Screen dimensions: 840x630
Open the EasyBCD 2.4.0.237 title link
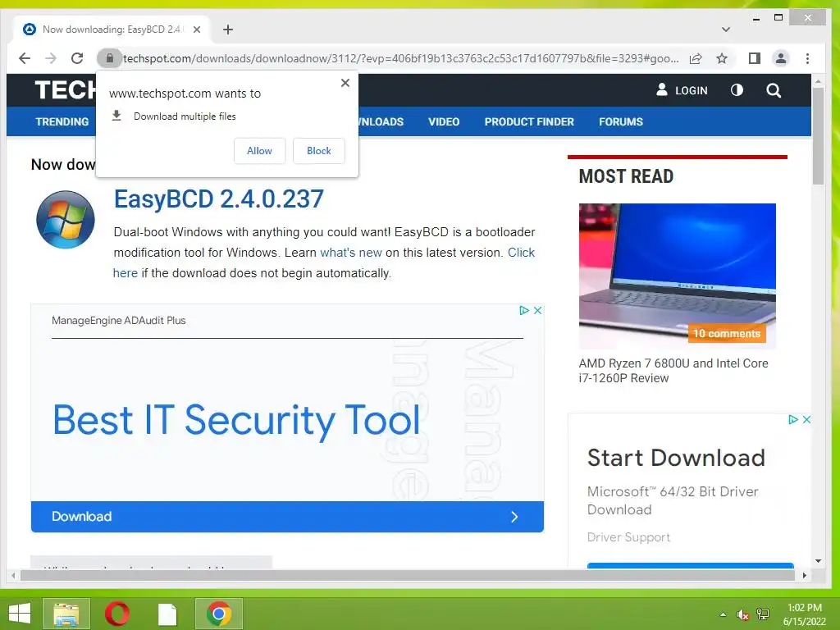(218, 199)
